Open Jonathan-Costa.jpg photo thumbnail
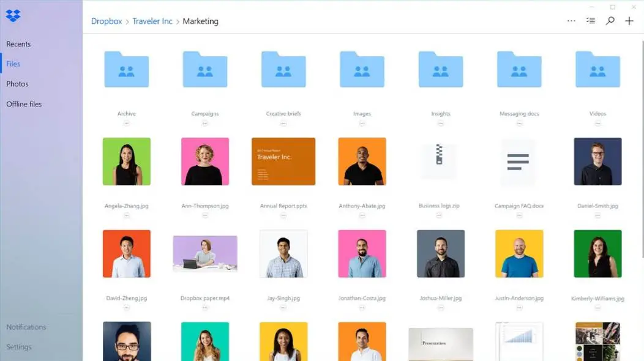The height and width of the screenshot is (361, 644). [362, 254]
